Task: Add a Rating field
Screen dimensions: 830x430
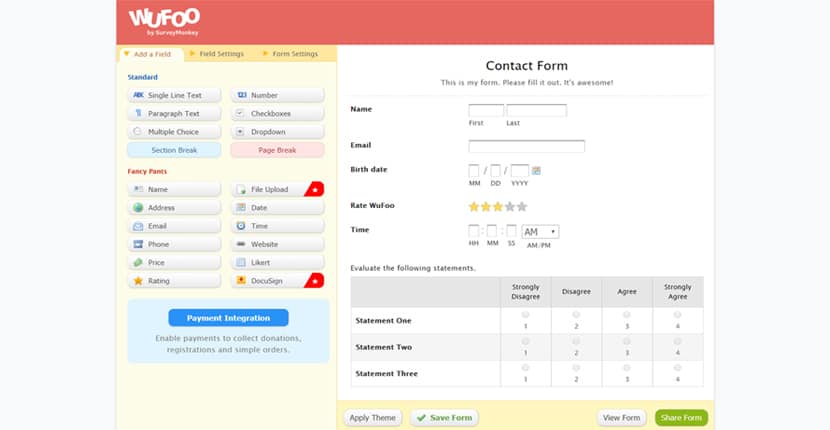Action: [x=174, y=281]
